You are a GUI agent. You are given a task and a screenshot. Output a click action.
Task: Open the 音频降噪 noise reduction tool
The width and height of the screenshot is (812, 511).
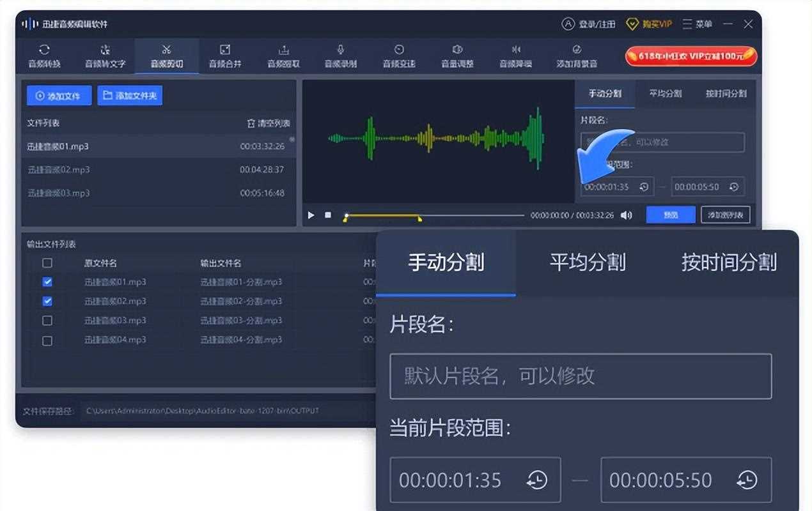pyautogui.click(x=515, y=56)
